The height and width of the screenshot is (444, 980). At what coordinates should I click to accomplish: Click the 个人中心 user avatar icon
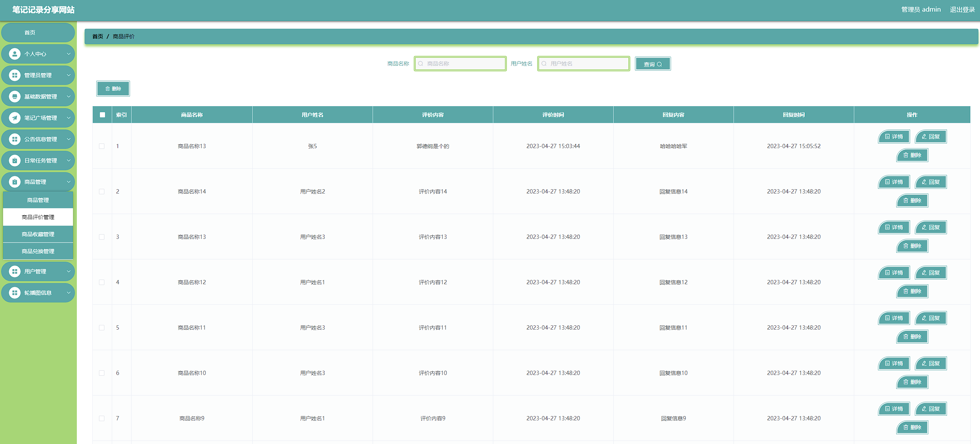click(15, 54)
